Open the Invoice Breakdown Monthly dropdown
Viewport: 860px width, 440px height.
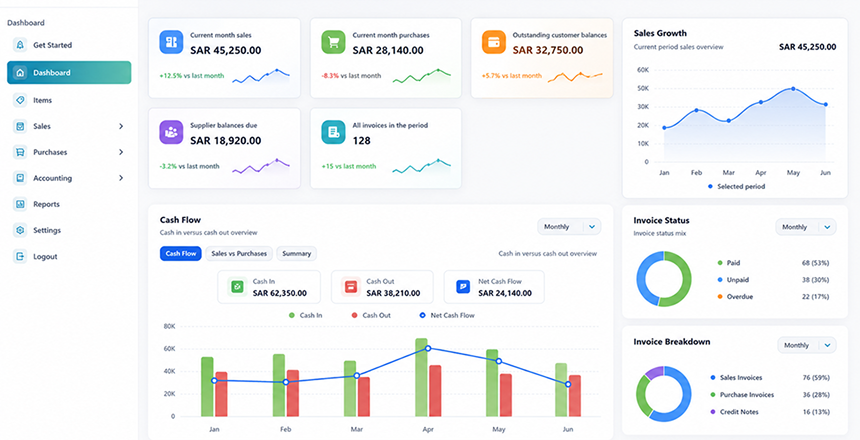point(807,345)
